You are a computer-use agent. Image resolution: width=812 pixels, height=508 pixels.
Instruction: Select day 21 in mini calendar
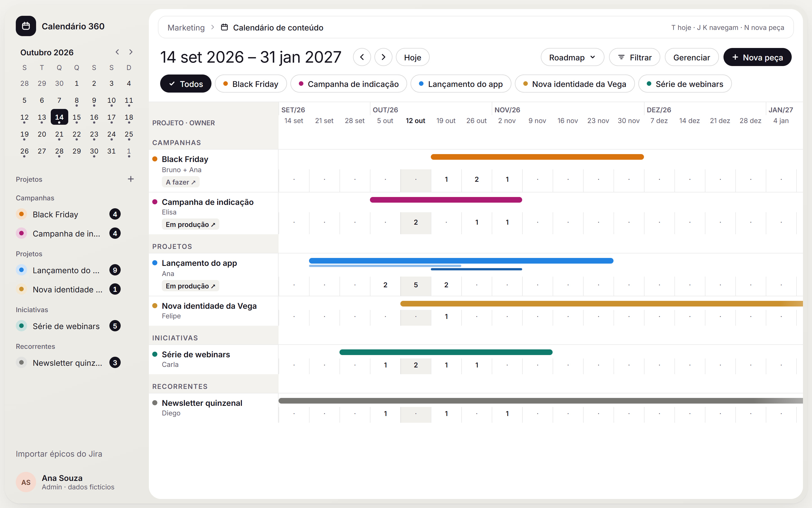point(59,134)
